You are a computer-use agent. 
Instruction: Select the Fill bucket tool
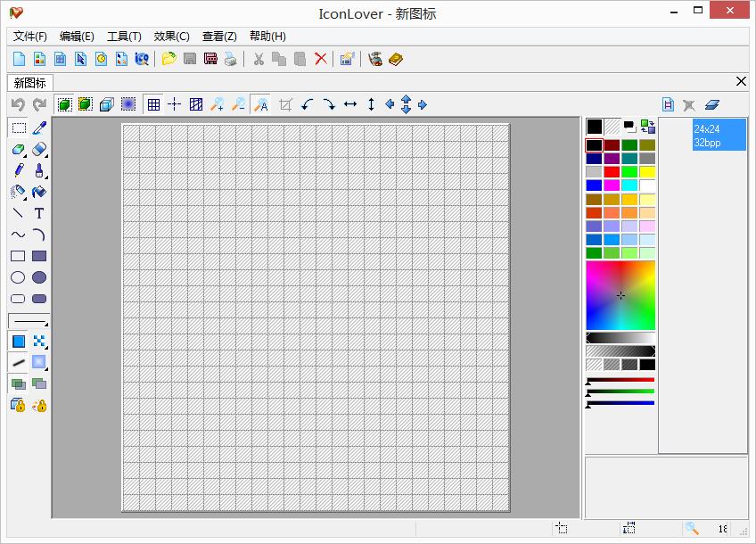(40, 192)
